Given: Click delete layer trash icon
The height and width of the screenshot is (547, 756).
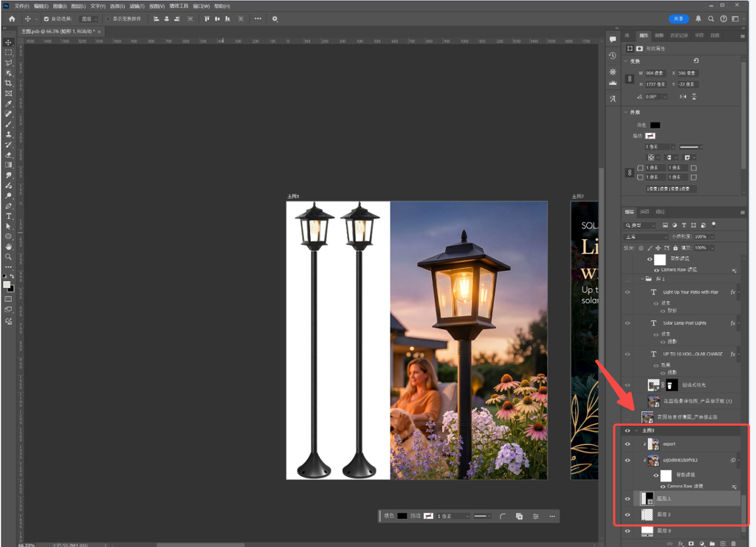Looking at the screenshot, I should (x=733, y=543).
